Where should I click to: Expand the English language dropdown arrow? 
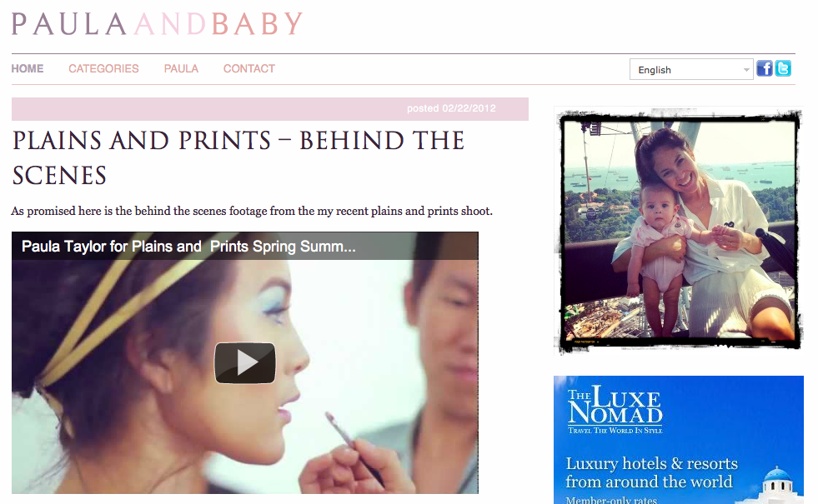pos(746,70)
